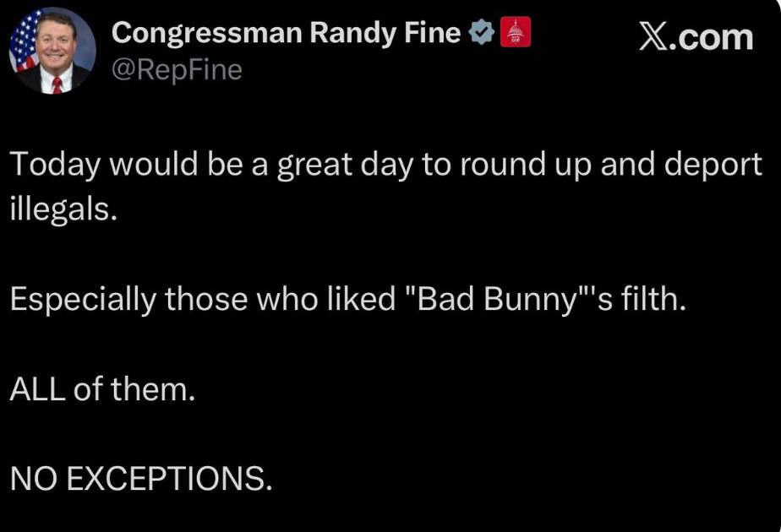Image resolution: width=781 pixels, height=532 pixels.
Task: Click the red Capitol government badge
Action: tap(516, 33)
